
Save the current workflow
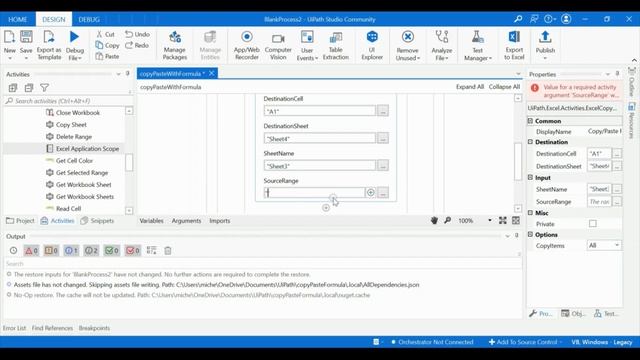(26, 44)
